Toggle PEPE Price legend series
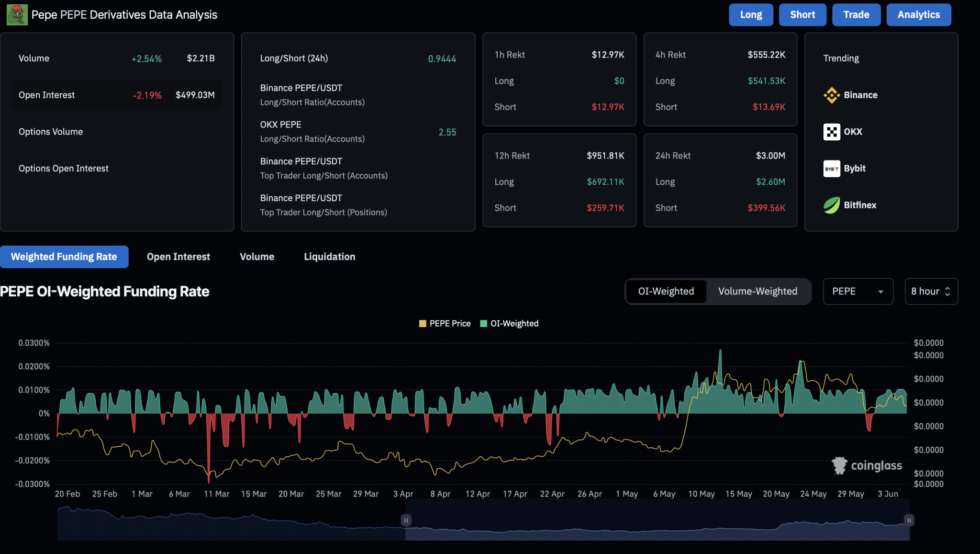 (445, 324)
